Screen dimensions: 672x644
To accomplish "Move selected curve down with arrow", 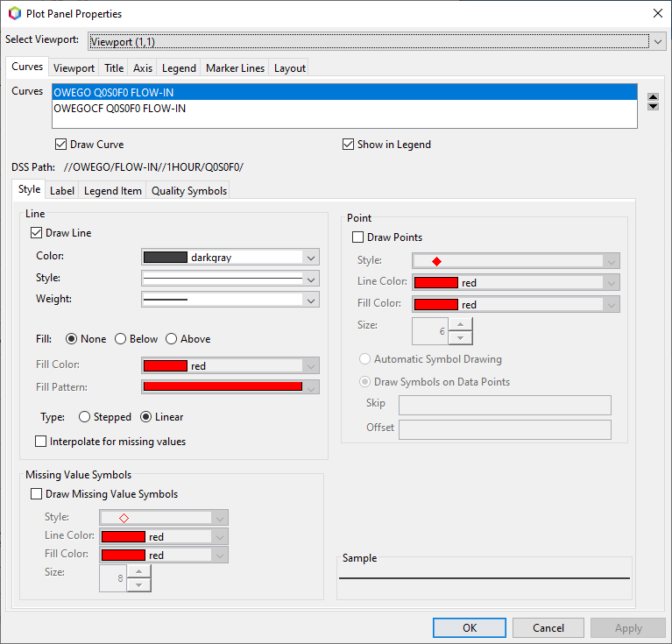I will pos(653,106).
